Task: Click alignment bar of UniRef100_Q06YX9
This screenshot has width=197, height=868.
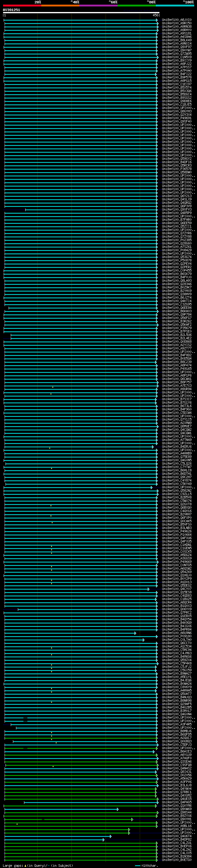Action: [87, 610]
